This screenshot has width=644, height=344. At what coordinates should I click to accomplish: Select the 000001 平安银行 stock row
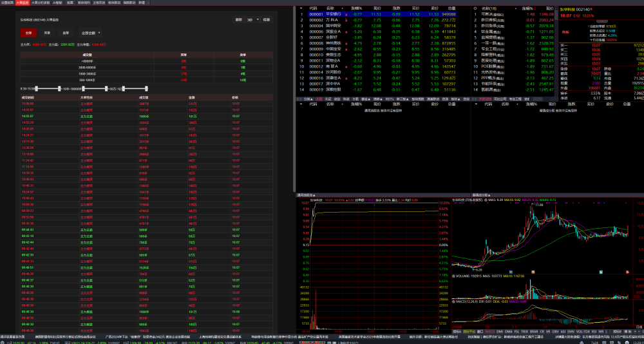point(382,14)
